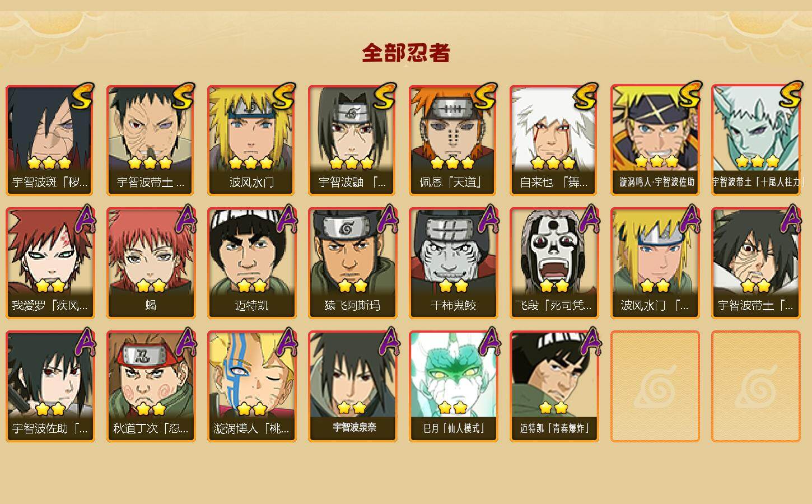Click the star rating on 自来也 card
Viewport: 812px width, 504px height.
[x=553, y=163]
